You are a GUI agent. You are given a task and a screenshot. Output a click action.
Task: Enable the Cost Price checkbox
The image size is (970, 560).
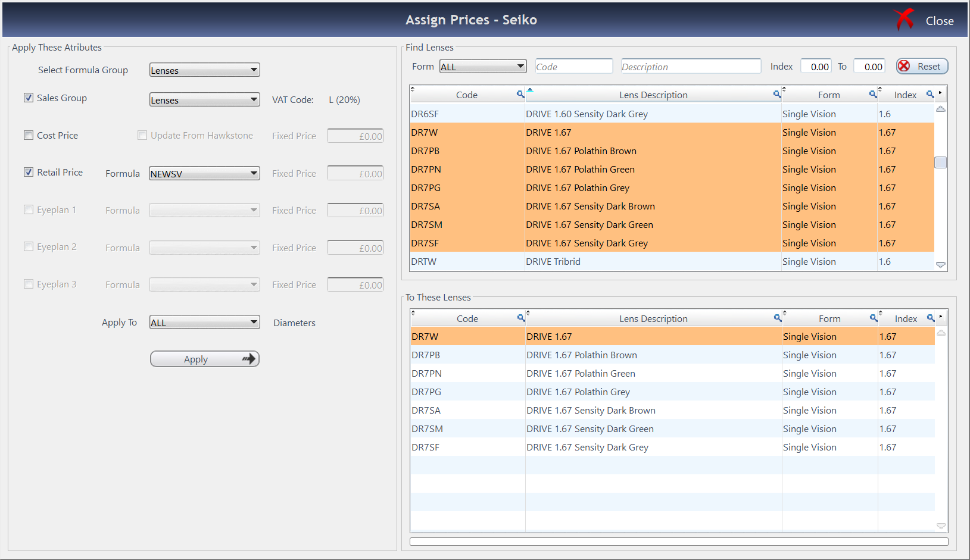point(29,135)
